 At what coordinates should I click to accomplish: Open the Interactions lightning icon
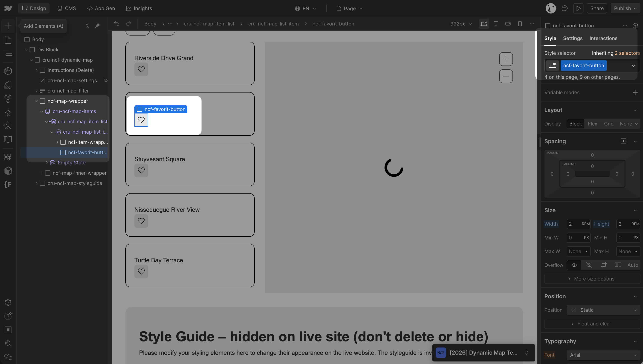pyautogui.click(x=8, y=112)
